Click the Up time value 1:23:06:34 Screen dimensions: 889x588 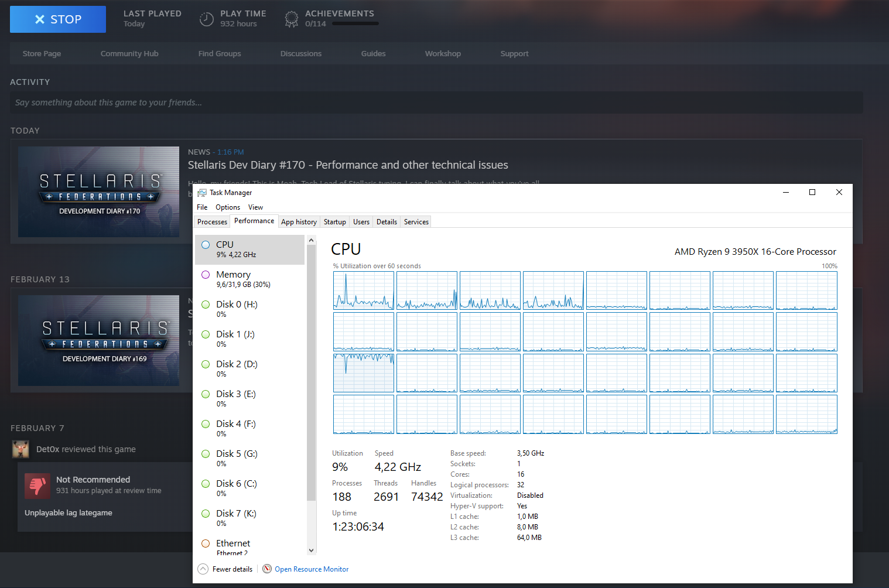[358, 527]
